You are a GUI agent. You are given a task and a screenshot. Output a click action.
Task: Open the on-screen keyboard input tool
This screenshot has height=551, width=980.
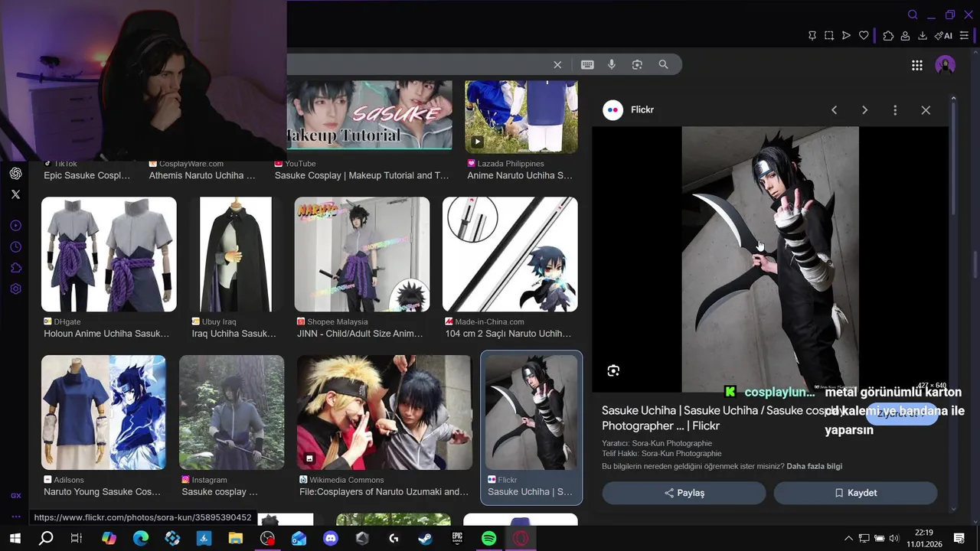pos(587,65)
